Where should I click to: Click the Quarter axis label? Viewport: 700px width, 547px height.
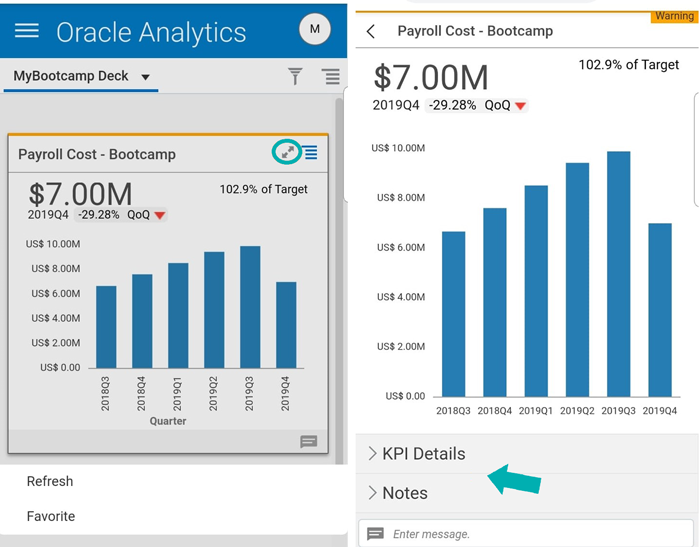(168, 421)
